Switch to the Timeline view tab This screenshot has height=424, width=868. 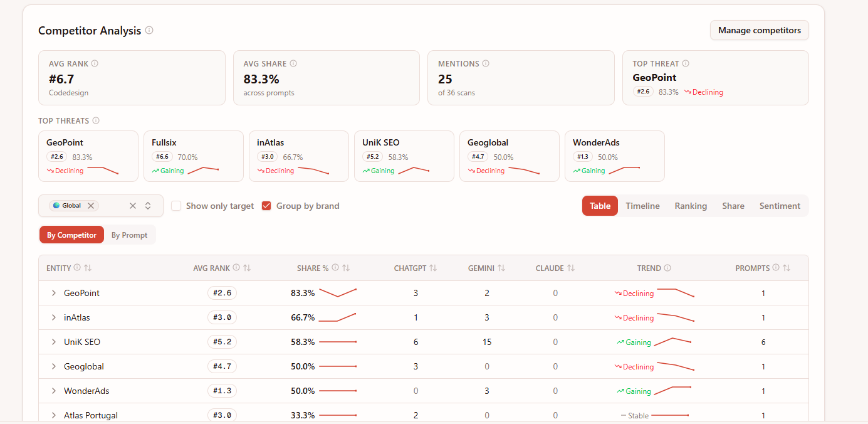tap(642, 206)
